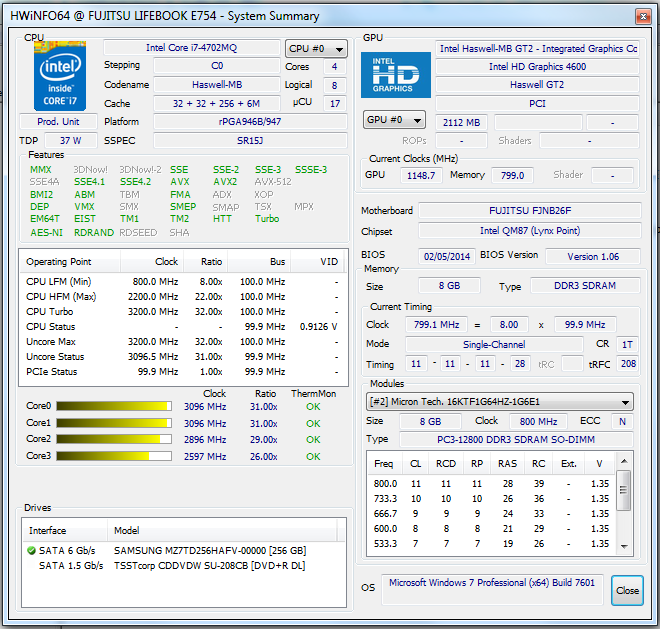Viewport: 660px width, 629px height.
Task: Click the CPU Turbo row
Action: [184, 312]
